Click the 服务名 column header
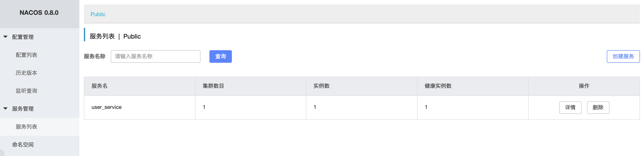 point(100,86)
